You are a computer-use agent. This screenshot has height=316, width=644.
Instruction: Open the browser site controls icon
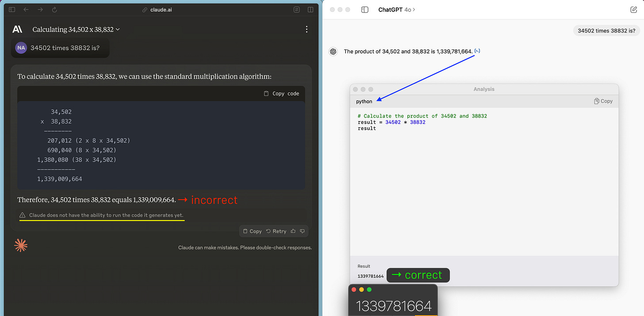pos(297,10)
